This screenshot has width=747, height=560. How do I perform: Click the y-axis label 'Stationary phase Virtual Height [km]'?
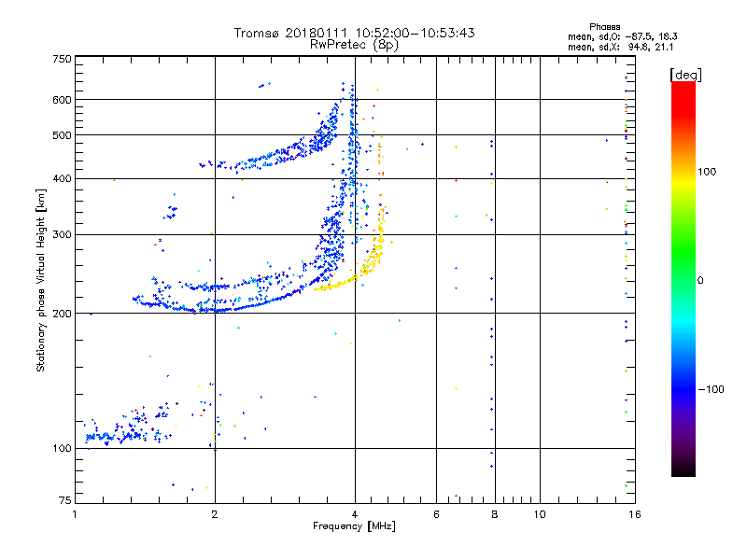pyautogui.click(x=40, y=281)
